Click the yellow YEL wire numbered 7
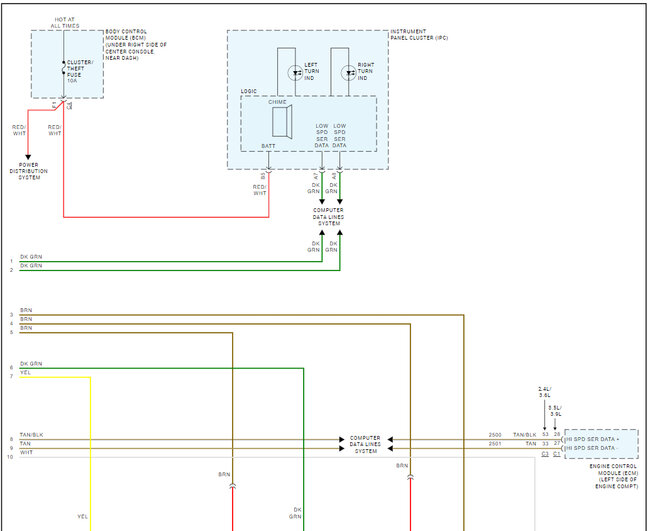This screenshot has height=531, width=650. tap(55, 377)
